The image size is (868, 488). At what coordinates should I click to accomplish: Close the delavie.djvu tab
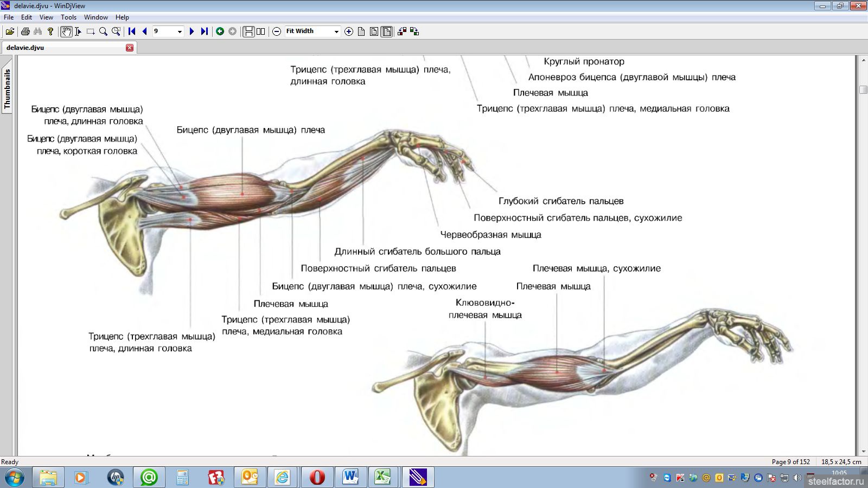click(x=130, y=48)
